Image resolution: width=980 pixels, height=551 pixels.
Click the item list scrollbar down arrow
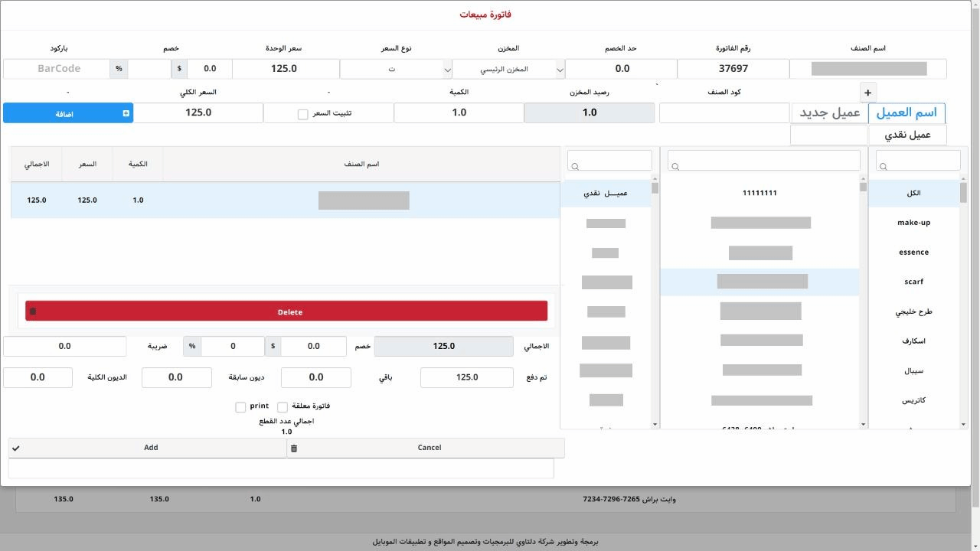point(863,425)
